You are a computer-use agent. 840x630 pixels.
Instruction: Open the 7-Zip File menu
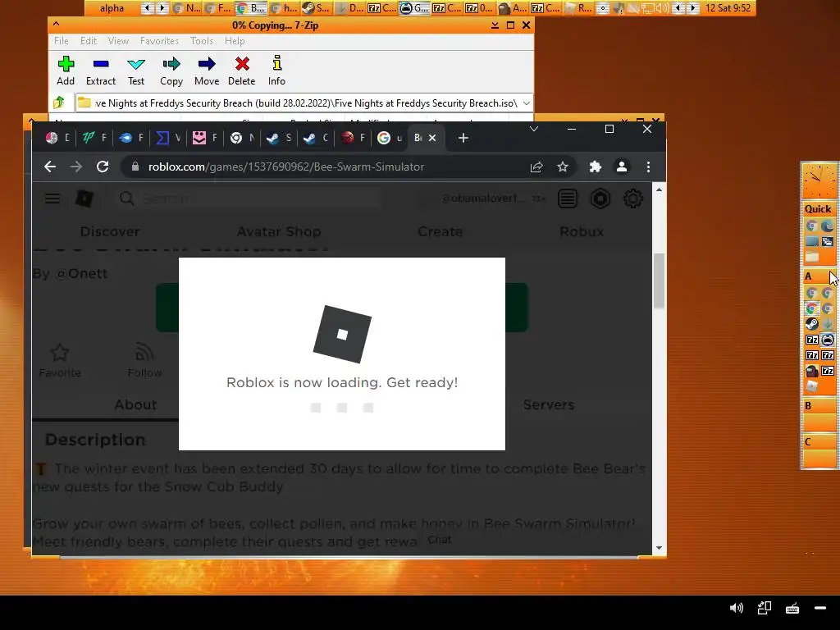click(x=61, y=41)
